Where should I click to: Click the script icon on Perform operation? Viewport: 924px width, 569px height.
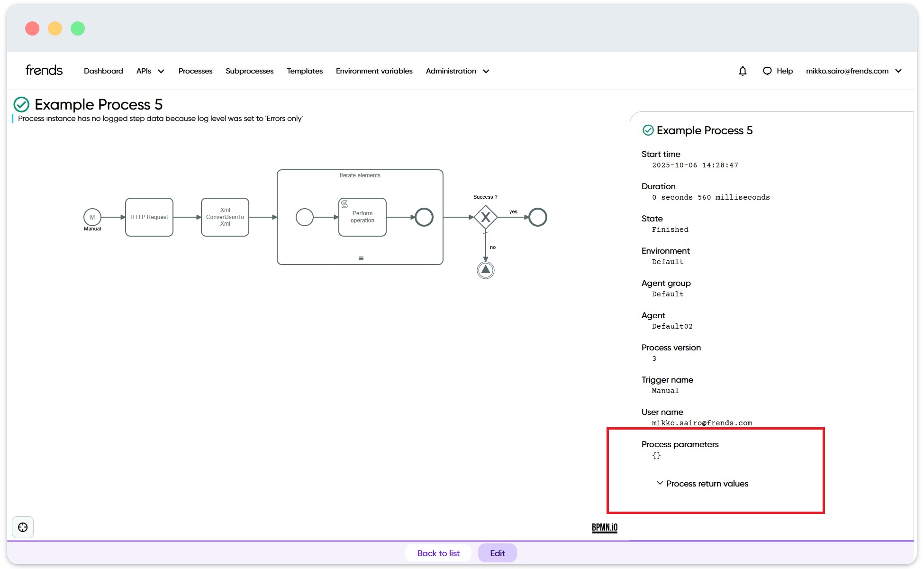pyautogui.click(x=344, y=204)
